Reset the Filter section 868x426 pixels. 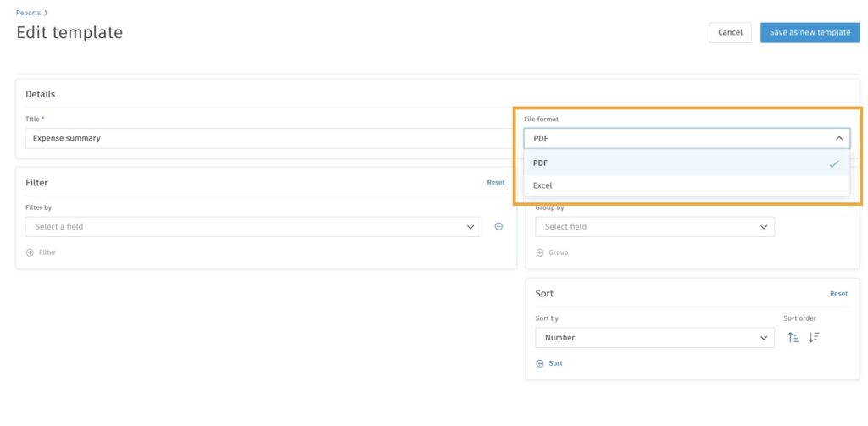(x=495, y=183)
